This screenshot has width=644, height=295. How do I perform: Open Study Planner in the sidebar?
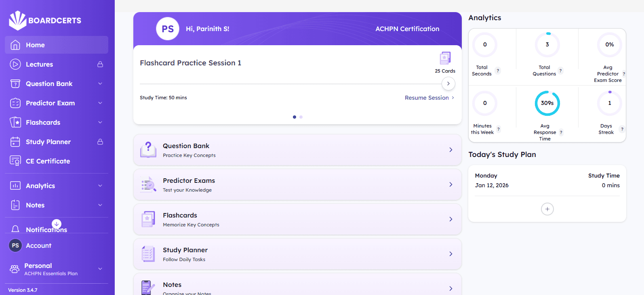coord(57,142)
